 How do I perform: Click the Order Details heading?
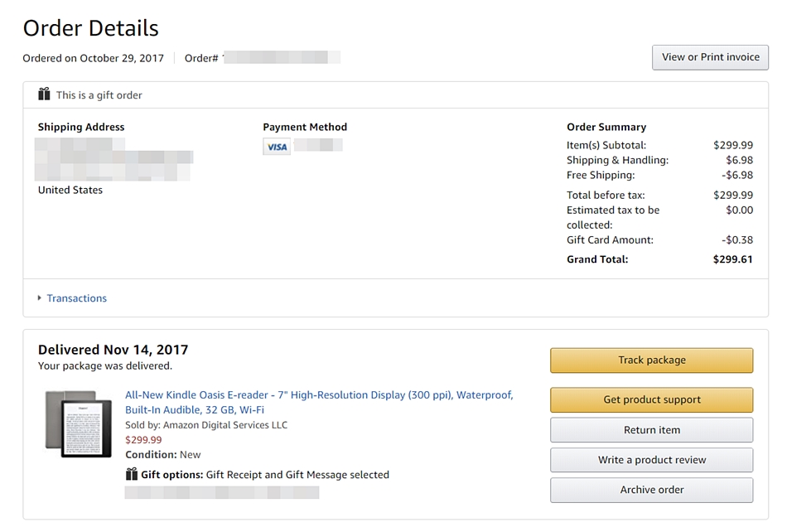pyautogui.click(x=90, y=28)
